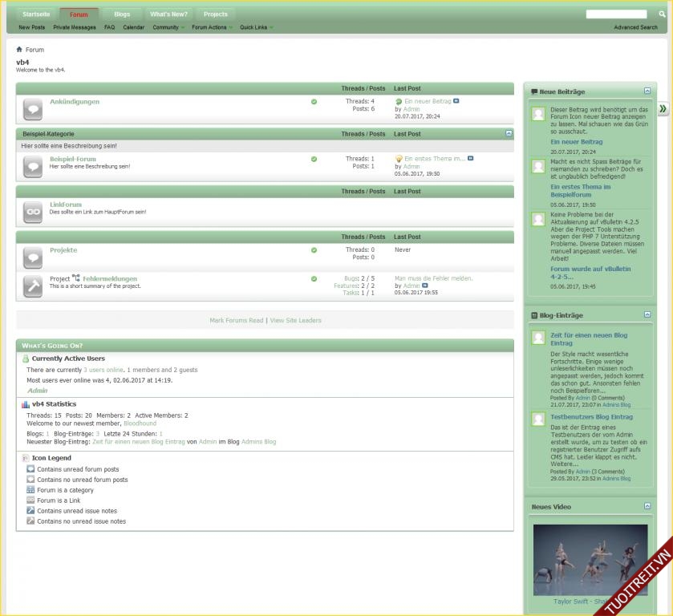The image size is (673, 616).
Task: Open the What's New? tab
Action: (168, 14)
